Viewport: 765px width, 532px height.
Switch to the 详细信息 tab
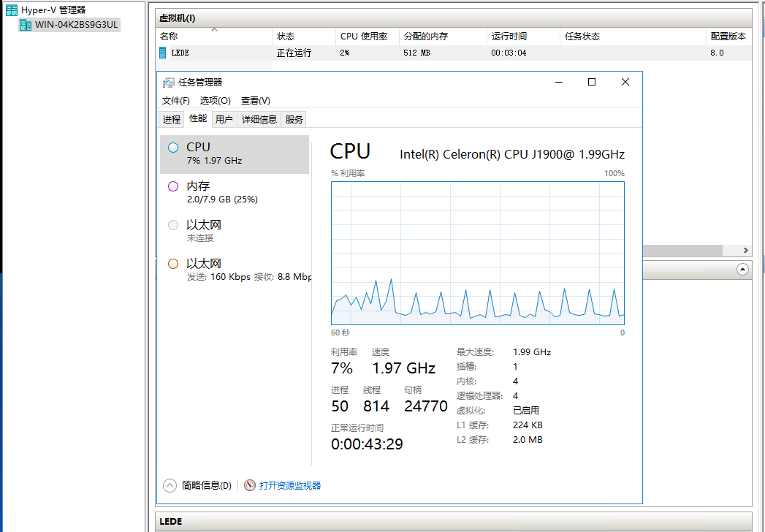tap(259, 120)
